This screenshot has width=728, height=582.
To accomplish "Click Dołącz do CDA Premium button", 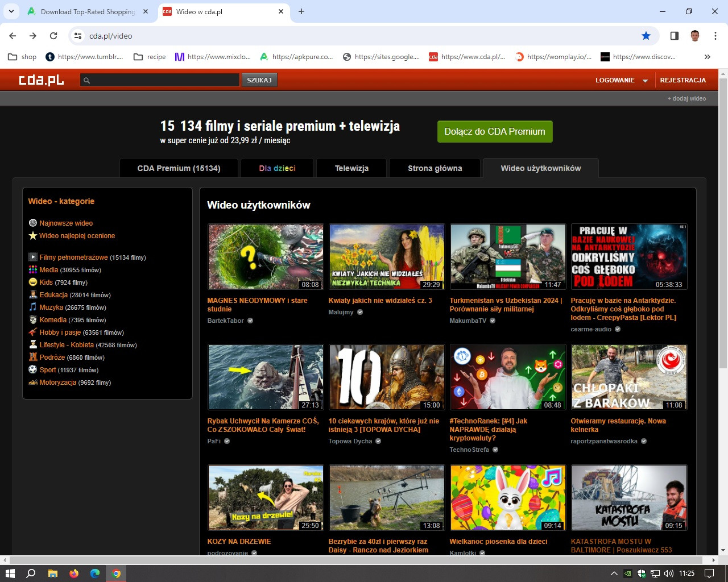I will pos(495,131).
